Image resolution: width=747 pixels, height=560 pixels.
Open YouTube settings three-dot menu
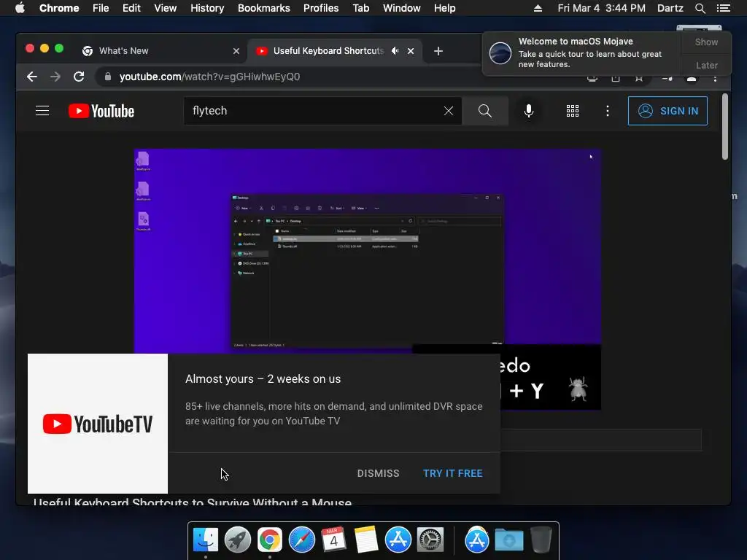pyautogui.click(x=608, y=111)
